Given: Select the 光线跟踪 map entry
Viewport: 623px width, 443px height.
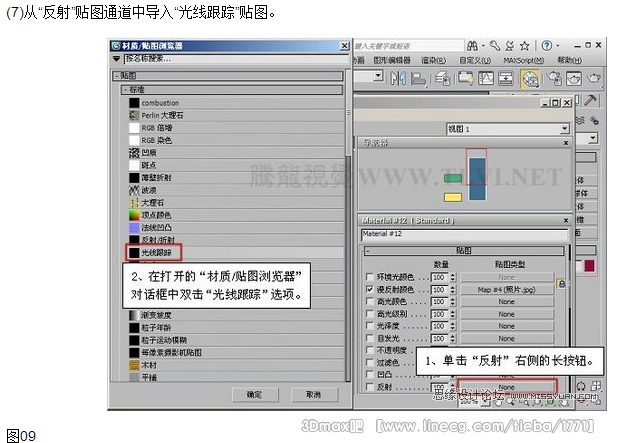Looking at the screenshot, I should (236, 252).
